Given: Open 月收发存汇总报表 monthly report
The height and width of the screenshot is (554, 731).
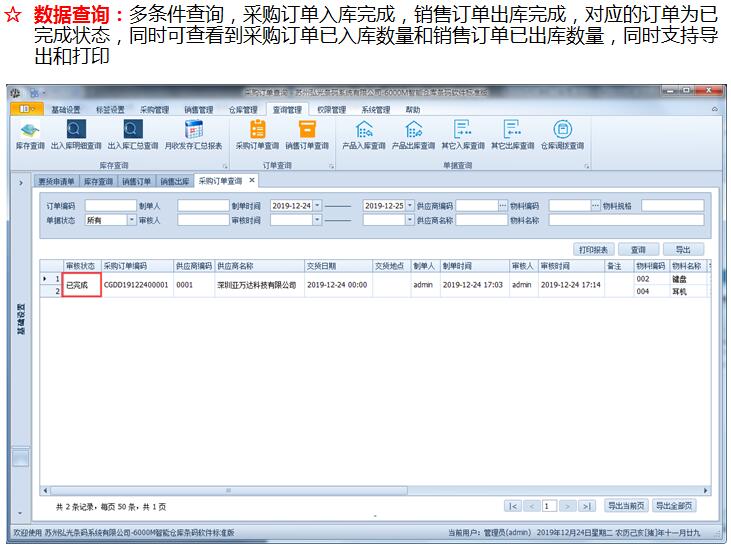Looking at the screenshot, I should tap(193, 135).
